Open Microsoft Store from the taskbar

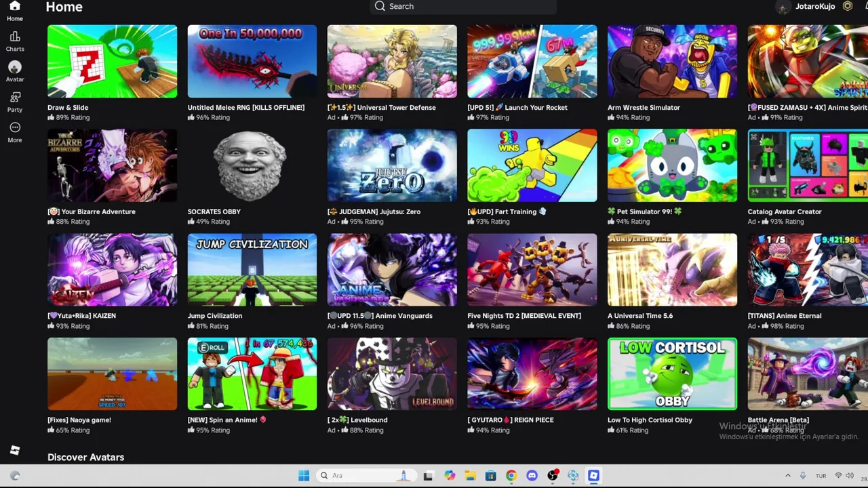pyautogui.click(x=490, y=476)
